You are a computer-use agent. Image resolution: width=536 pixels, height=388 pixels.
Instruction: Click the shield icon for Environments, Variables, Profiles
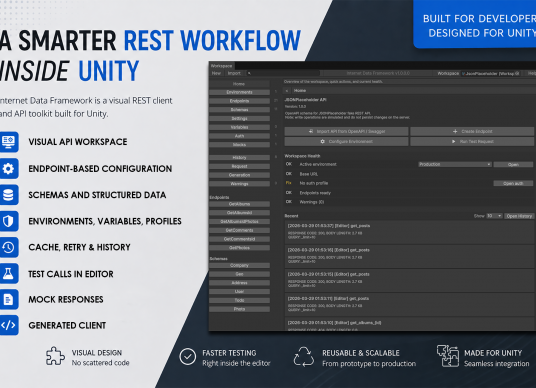[8, 221]
